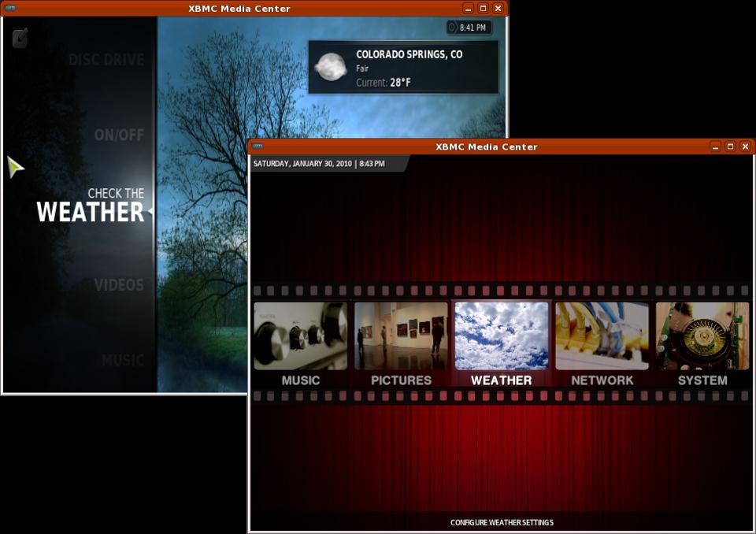
Task: Click the arrow marker beside WEATHER heading
Action: tap(150, 211)
